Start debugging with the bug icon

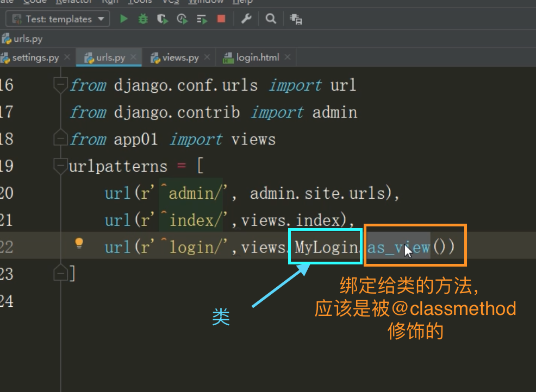tap(142, 19)
